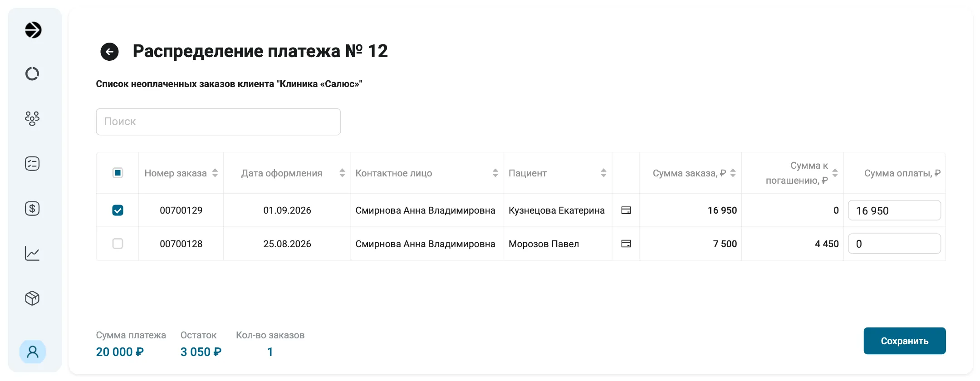Click payment card icon for order 00700129
Screen dimensions: 980x381
point(626,210)
